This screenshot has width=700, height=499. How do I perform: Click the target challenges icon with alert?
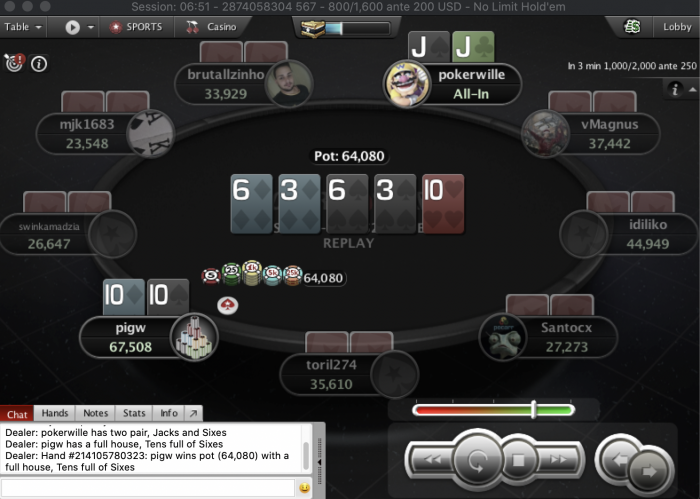pyautogui.click(x=14, y=63)
